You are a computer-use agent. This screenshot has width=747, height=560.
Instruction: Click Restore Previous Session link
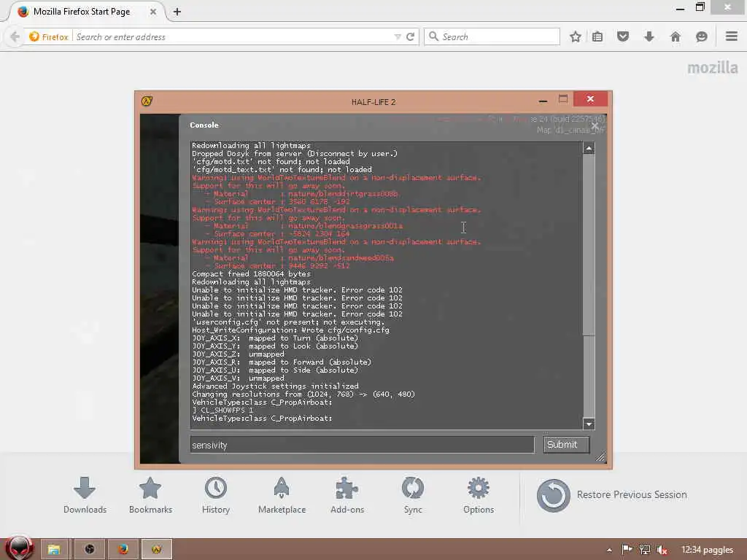[632, 495]
